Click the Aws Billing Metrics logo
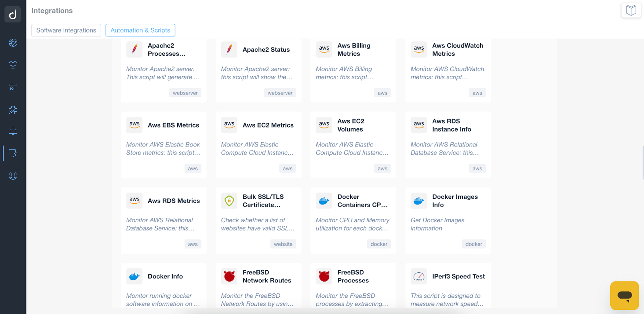This screenshot has width=644, height=314. tap(324, 50)
